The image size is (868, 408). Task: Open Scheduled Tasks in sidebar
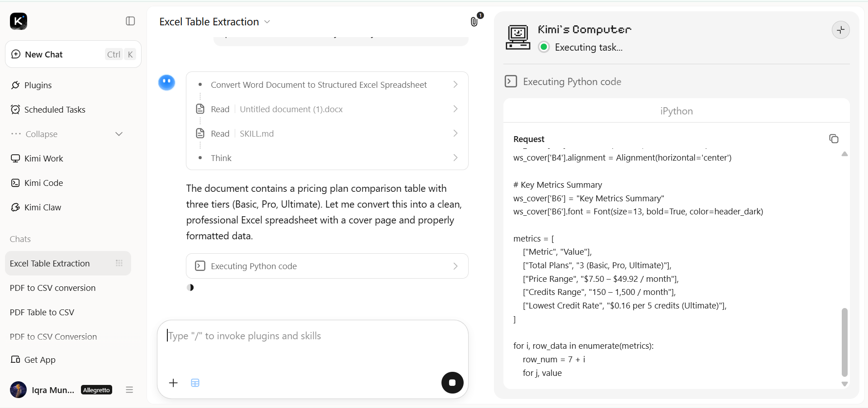55,109
